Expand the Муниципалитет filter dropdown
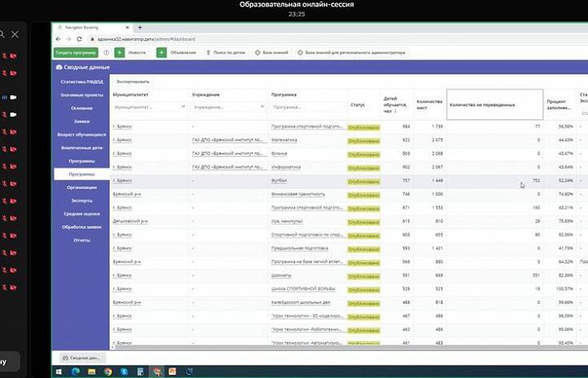588x378 pixels. tap(183, 107)
